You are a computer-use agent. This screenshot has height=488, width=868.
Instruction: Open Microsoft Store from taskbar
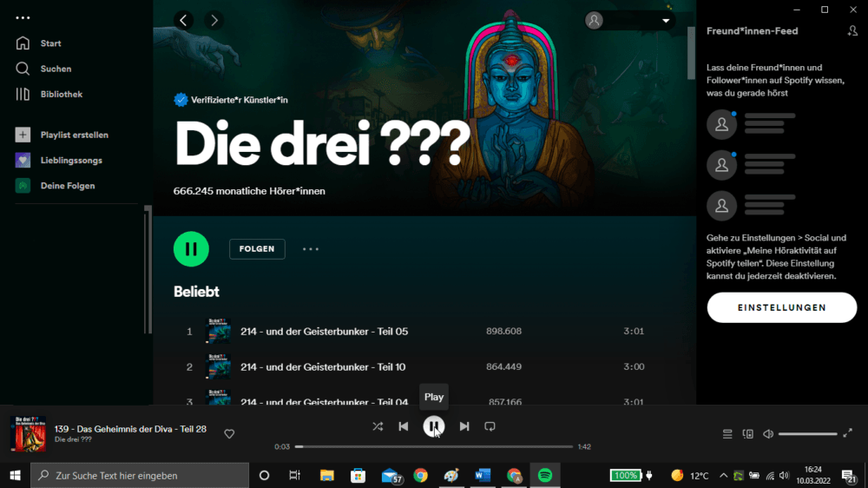pyautogui.click(x=358, y=475)
